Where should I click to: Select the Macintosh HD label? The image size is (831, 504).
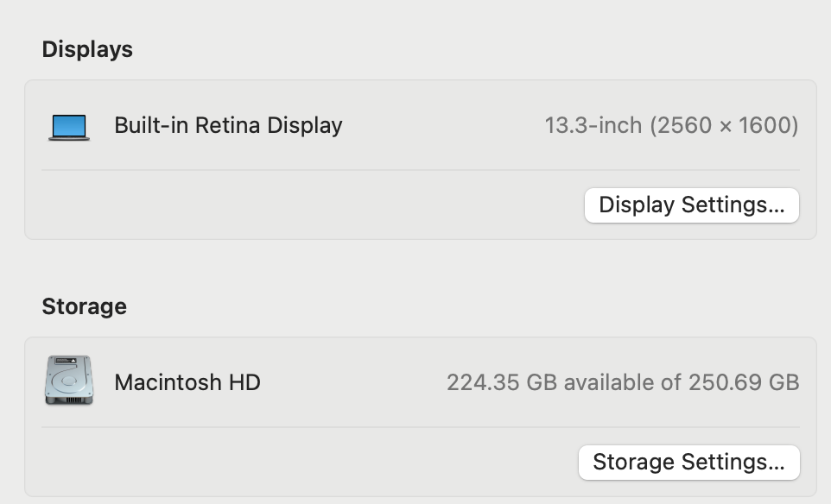click(187, 382)
